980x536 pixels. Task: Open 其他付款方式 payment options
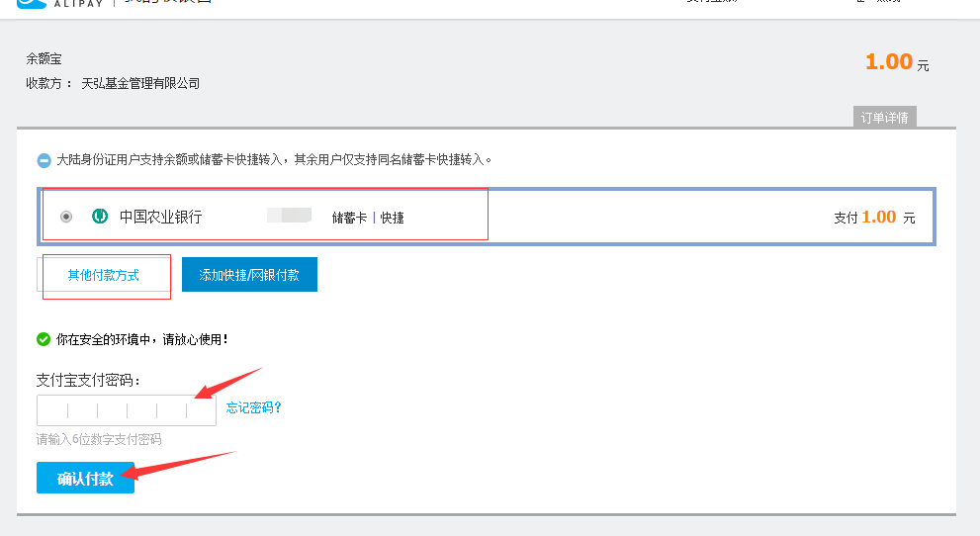tap(103, 275)
